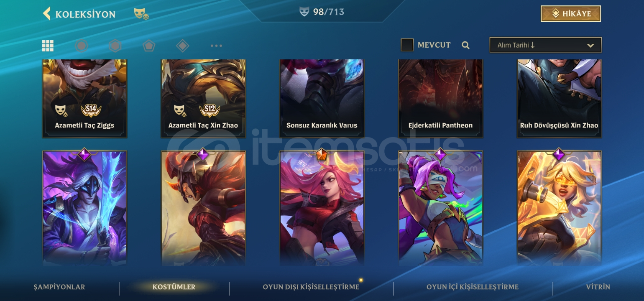Go back using the Koleksiyon arrow

tap(46, 13)
